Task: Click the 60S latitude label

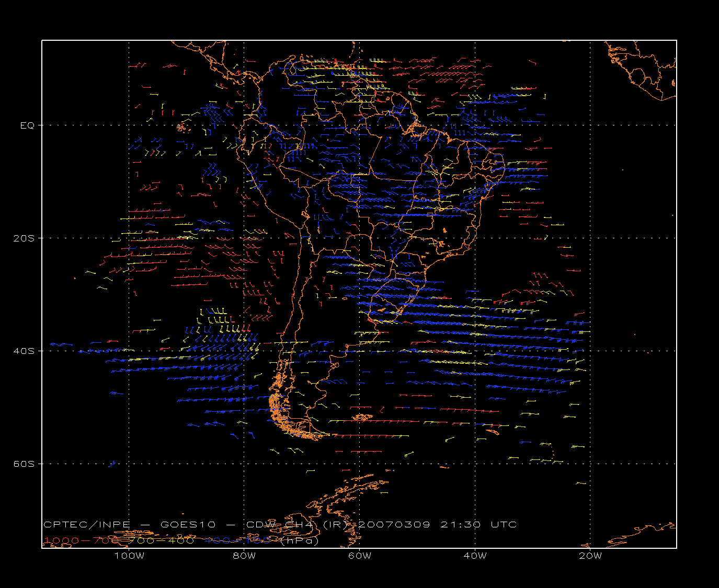Action: 24,464
